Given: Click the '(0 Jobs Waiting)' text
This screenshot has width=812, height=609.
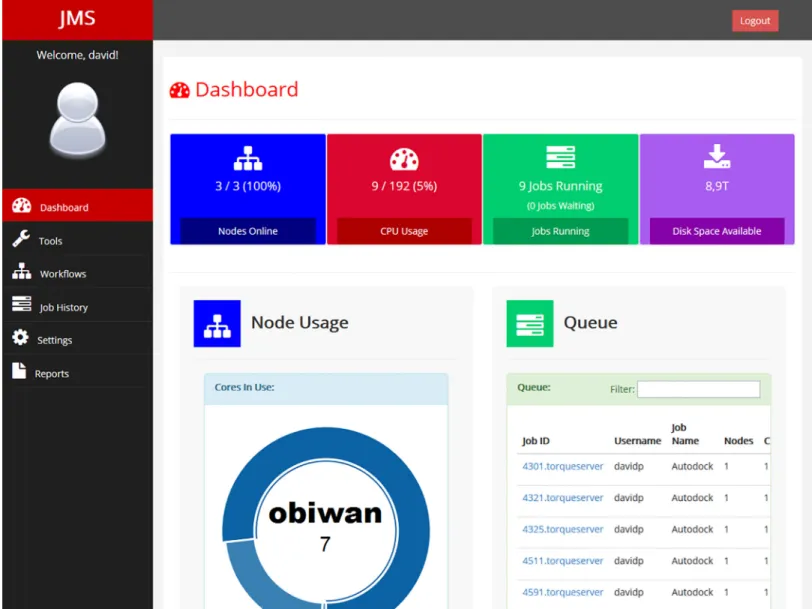Looking at the screenshot, I should (560, 206).
